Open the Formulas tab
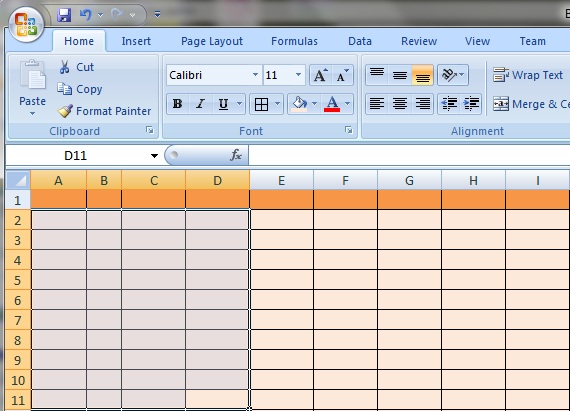Image resolution: width=570 pixels, height=411 pixels. [294, 41]
